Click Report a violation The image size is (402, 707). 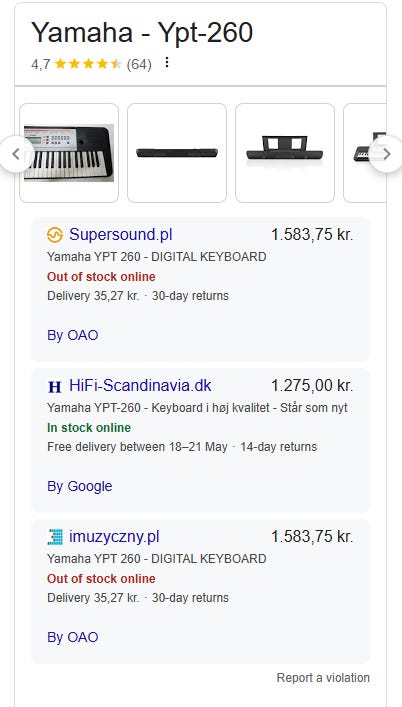point(323,678)
